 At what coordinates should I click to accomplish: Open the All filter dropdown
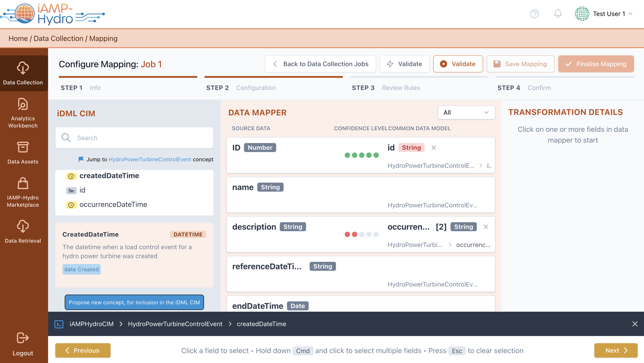(x=466, y=113)
